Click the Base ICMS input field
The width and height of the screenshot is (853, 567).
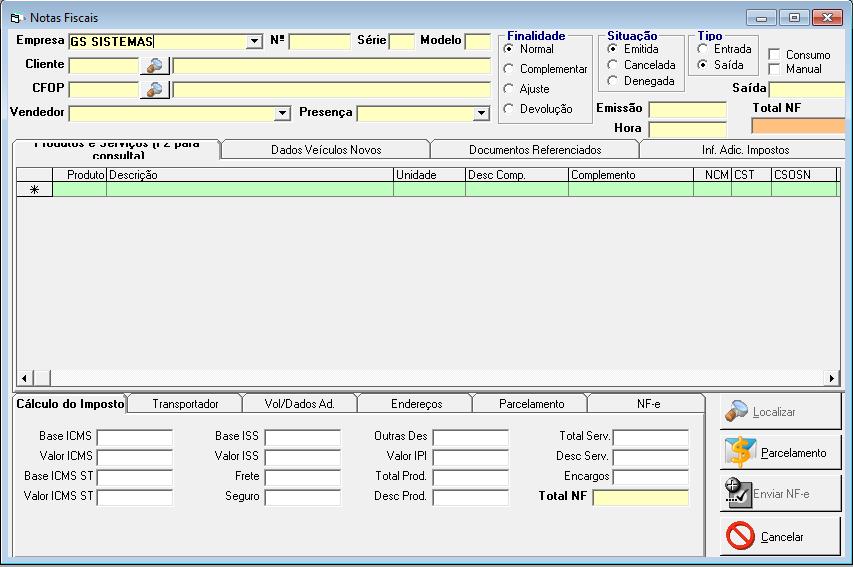pos(134,437)
